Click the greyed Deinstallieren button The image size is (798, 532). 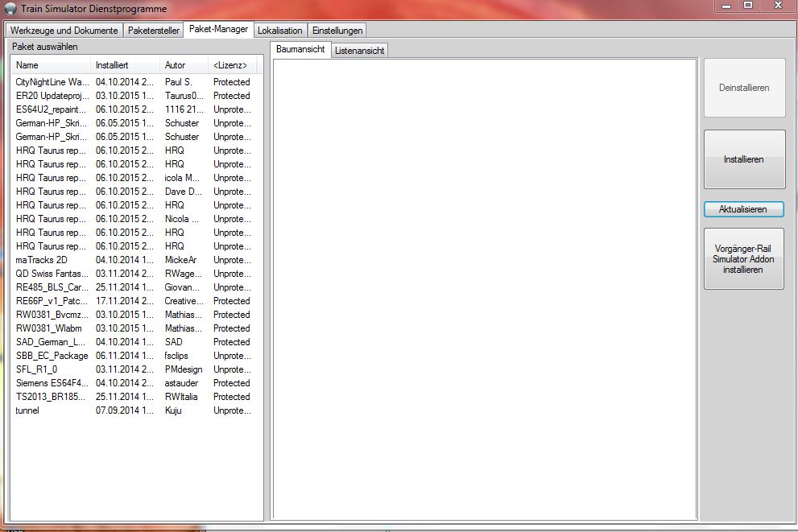click(x=744, y=88)
